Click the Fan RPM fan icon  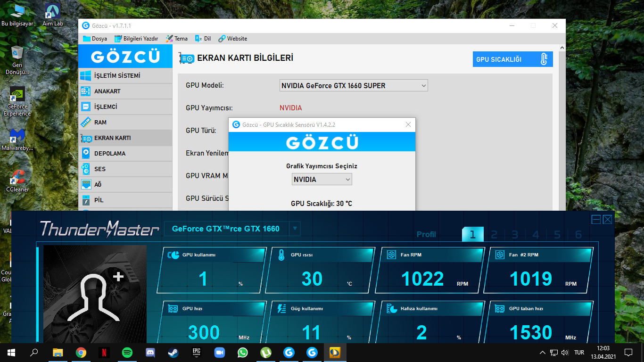pos(391,255)
